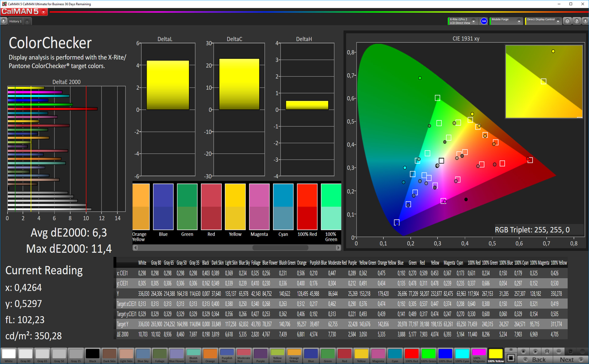This screenshot has height=364, width=589.
Task: Click the refresh cycle icon
Action: pos(571,351)
